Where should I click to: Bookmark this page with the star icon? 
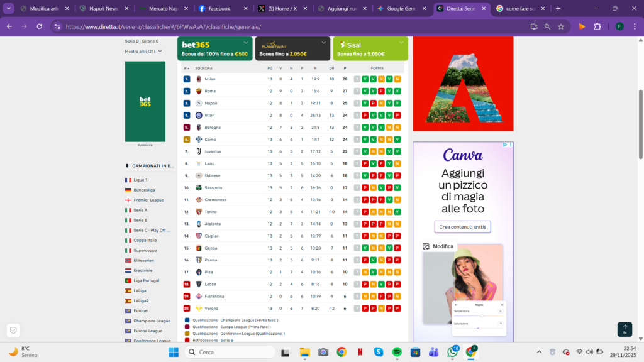click(561, 26)
